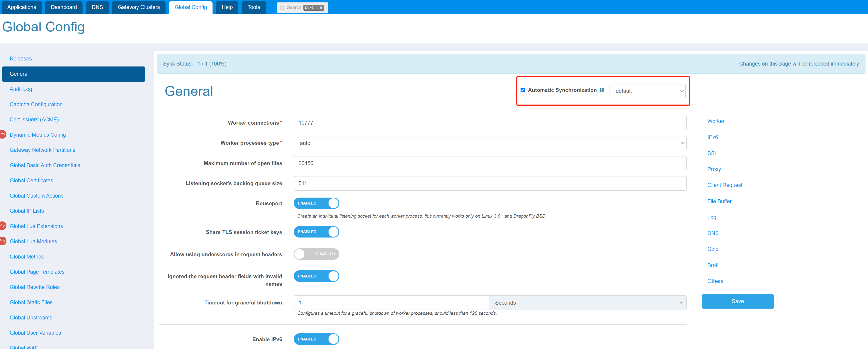The image size is (868, 349).
Task: Toggle the Enable IPv6 switch
Action: pos(316,339)
